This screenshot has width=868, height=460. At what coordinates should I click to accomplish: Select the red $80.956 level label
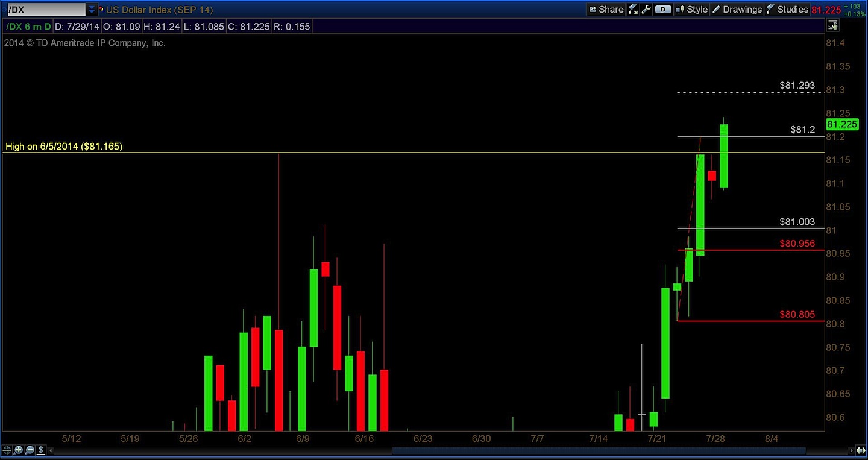tap(797, 244)
